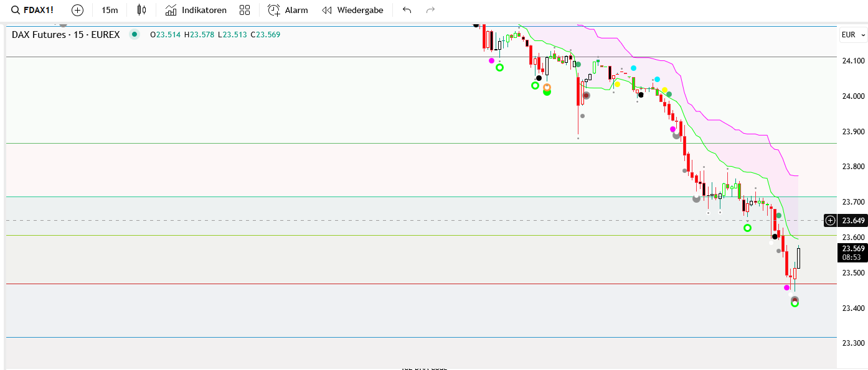Start the Wiedergabe replay mode
The image size is (868, 370).
point(352,10)
